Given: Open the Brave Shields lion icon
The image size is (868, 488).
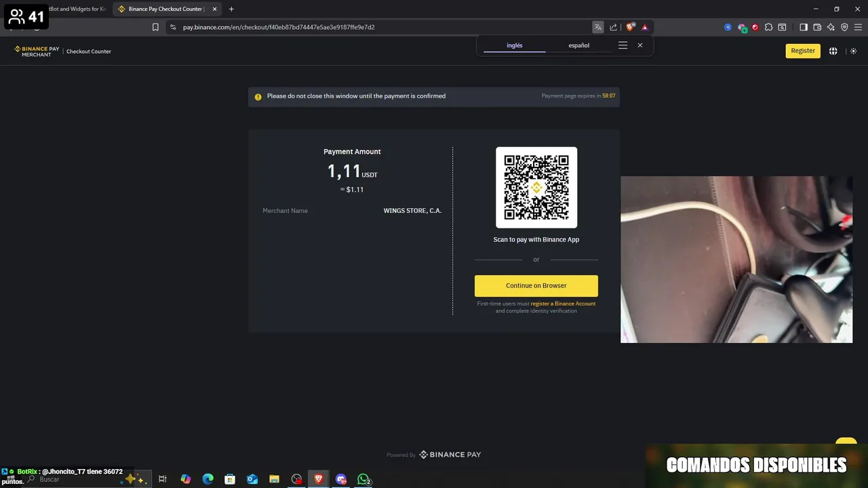Looking at the screenshot, I should (x=630, y=27).
